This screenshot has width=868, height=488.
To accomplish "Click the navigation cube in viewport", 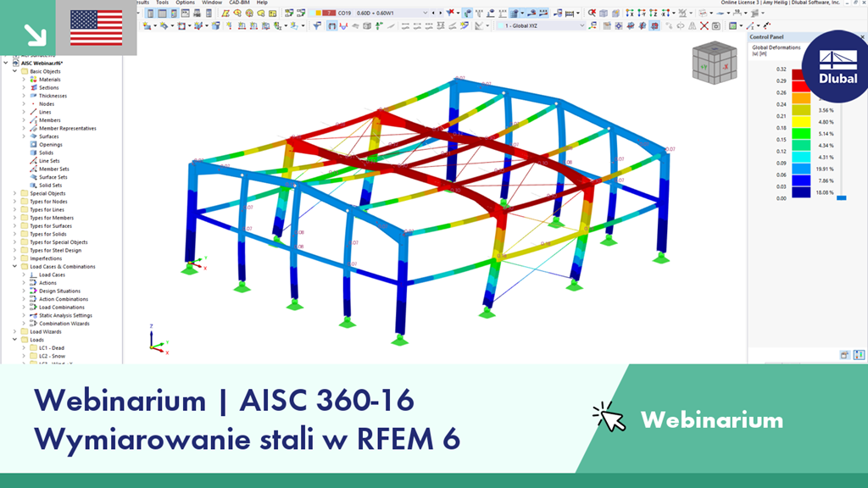I will (x=715, y=64).
